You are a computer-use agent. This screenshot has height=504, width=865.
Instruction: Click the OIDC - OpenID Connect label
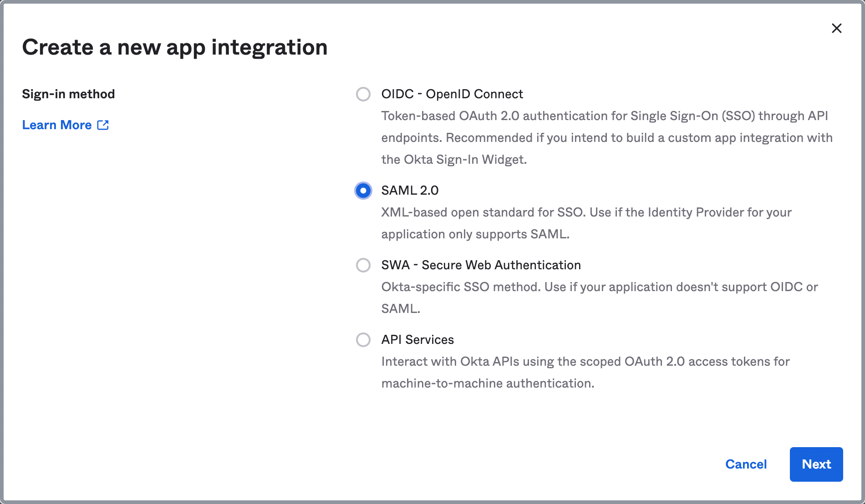pyautogui.click(x=452, y=94)
